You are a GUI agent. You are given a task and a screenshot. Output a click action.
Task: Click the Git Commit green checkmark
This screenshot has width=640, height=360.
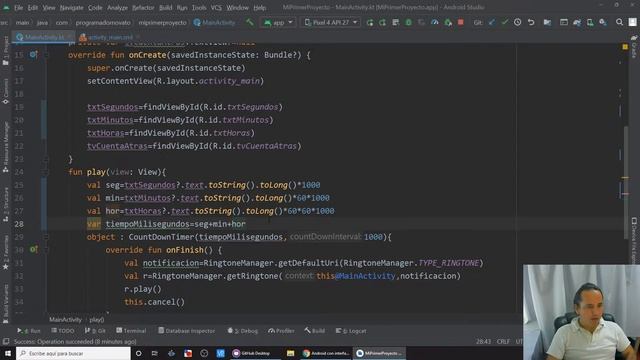[505, 22]
